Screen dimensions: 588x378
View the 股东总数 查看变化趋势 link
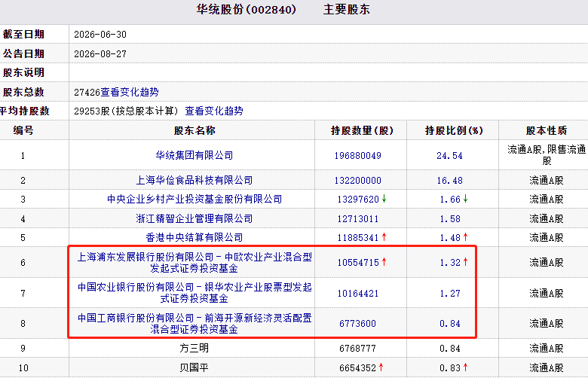click(x=130, y=92)
